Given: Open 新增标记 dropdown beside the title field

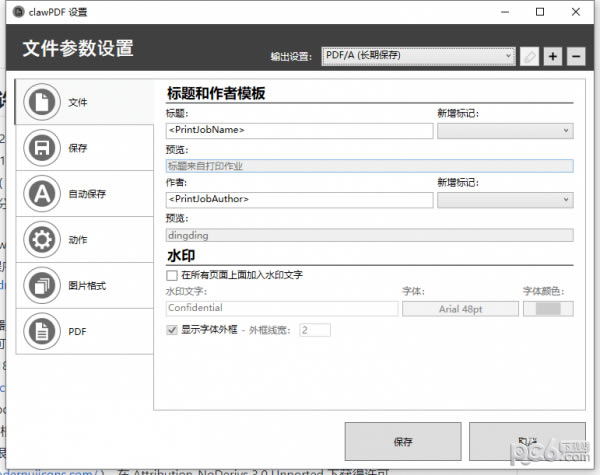Looking at the screenshot, I should point(505,131).
